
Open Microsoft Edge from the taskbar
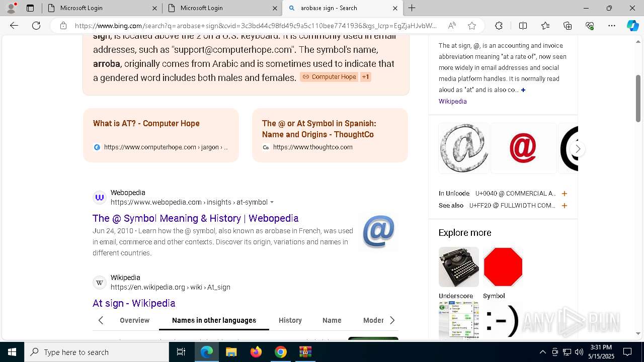(x=207, y=352)
